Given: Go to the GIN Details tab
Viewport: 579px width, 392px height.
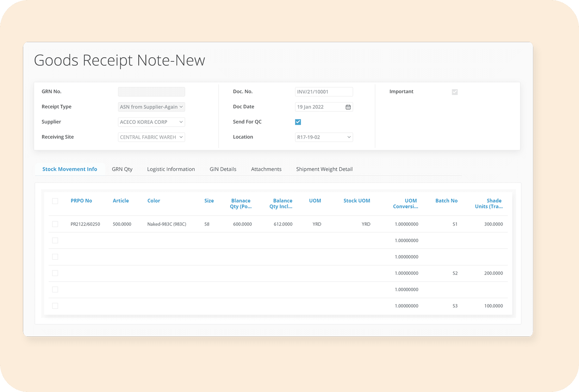Looking at the screenshot, I should point(223,169).
